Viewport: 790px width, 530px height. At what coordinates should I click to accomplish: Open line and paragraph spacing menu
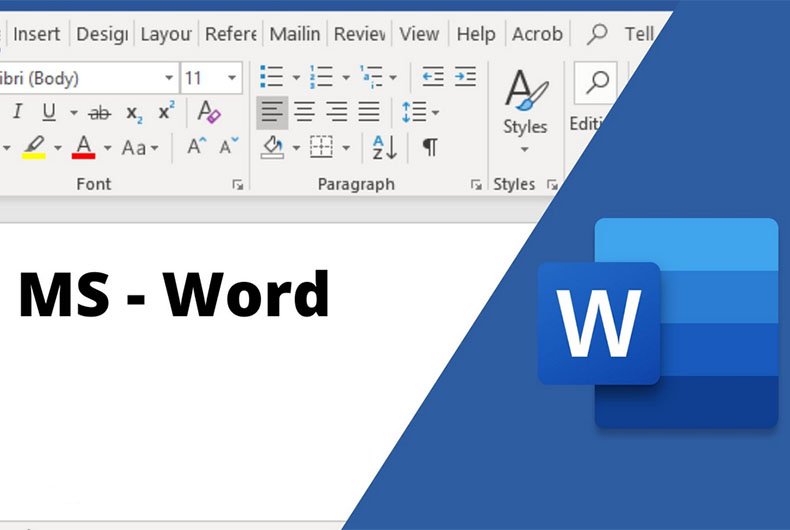click(420, 112)
